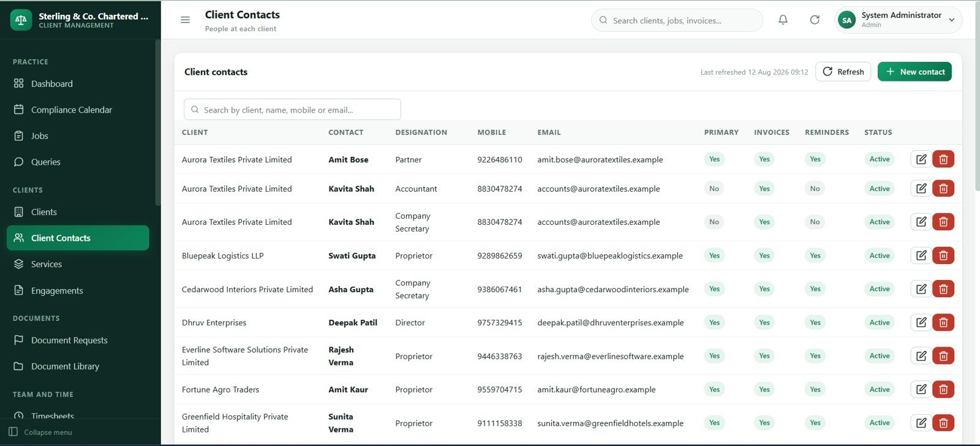Screen dimensions: 980x446
Task: Click the header reload icon
Action: (815, 20)
